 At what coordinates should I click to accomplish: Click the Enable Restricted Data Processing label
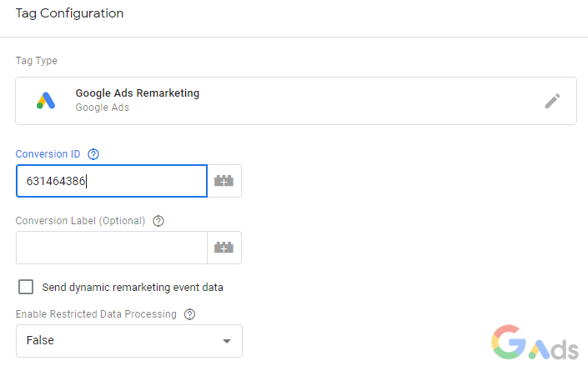click(96, 314)
